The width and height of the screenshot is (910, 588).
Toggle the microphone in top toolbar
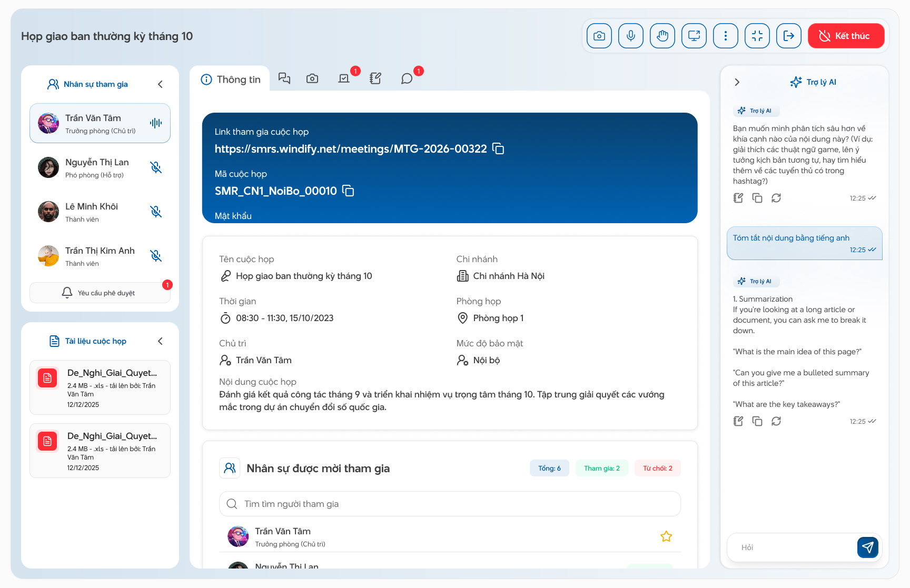point(631,36)
